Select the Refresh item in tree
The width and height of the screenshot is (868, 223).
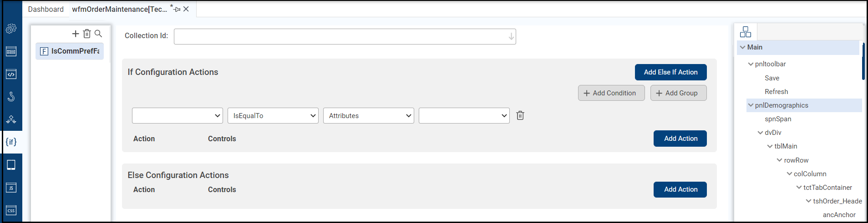click(776, 92)
